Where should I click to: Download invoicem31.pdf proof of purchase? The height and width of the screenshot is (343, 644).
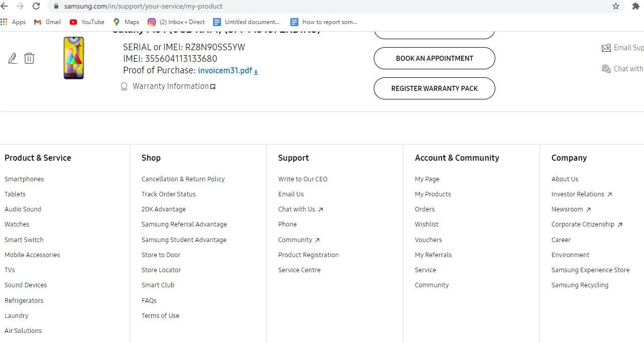coord(228,71)
